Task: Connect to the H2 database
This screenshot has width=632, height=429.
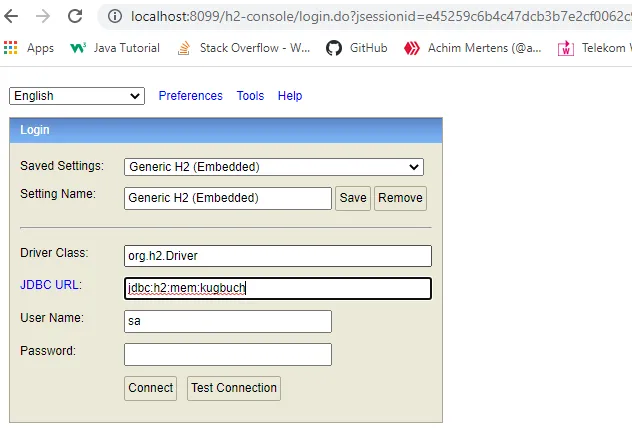Action: coord(150,388)
